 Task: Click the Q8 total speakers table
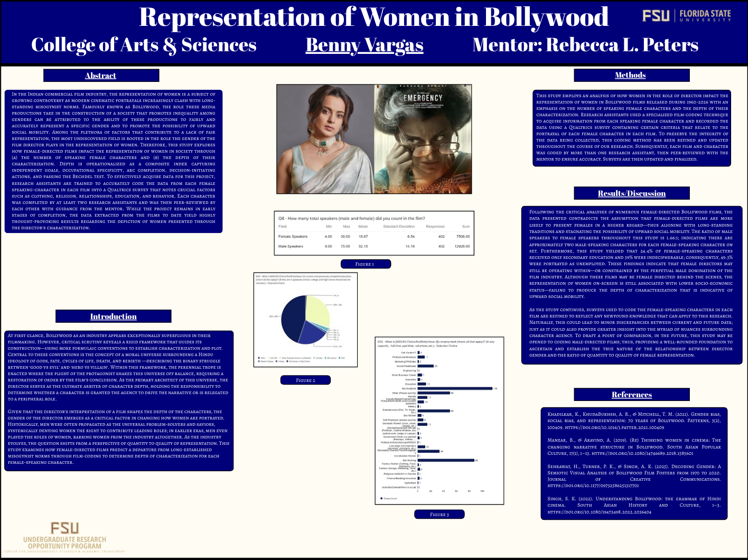tap(373, 232)
